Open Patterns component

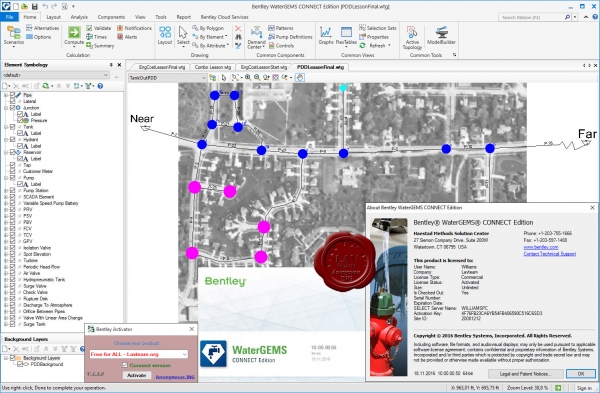coord(280,28)
